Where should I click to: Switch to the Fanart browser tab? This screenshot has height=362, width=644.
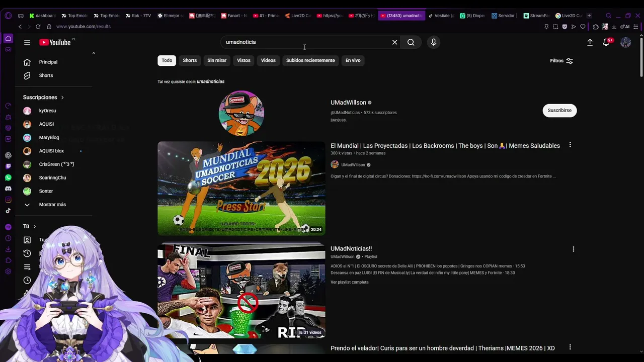click(x=234, y=16)
